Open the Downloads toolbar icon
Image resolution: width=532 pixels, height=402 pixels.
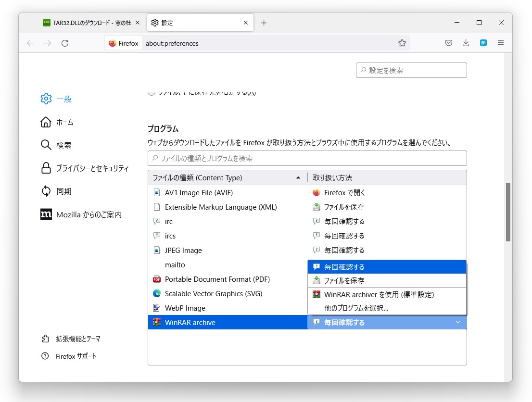click(x=466, y=43)
